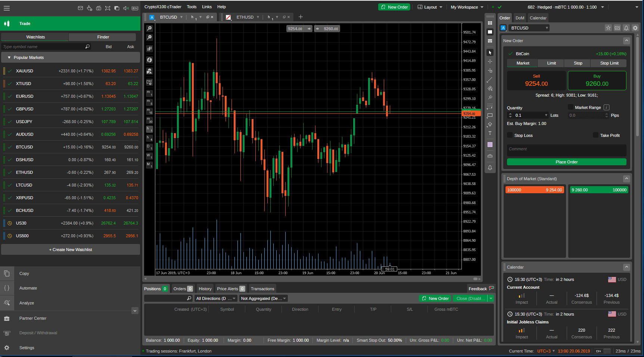Viewport: 644px width, 357px height.
Task: Open a new chart from Order panel icon
Action: pyautogui.click(x=617, y=28)
